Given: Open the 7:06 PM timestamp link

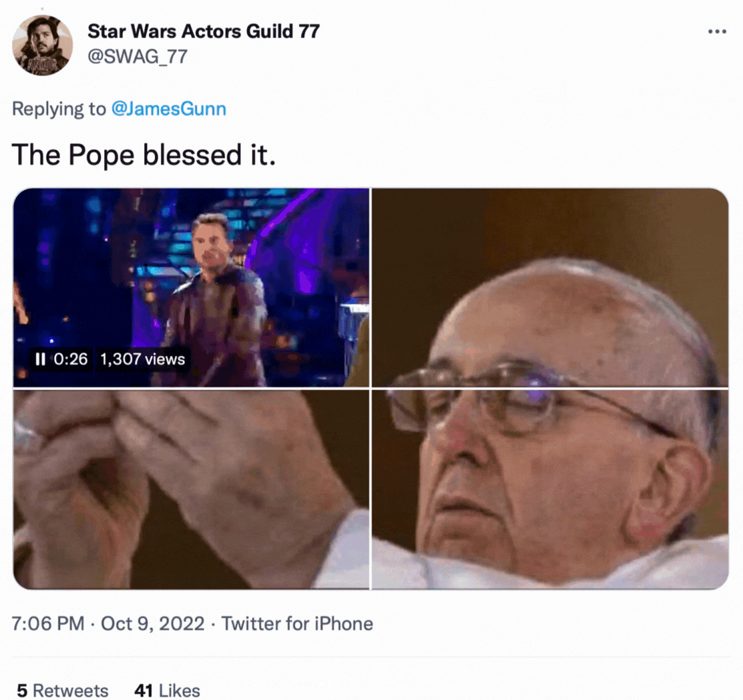Looking at the screenshot, I should click(x=48, y=624).
